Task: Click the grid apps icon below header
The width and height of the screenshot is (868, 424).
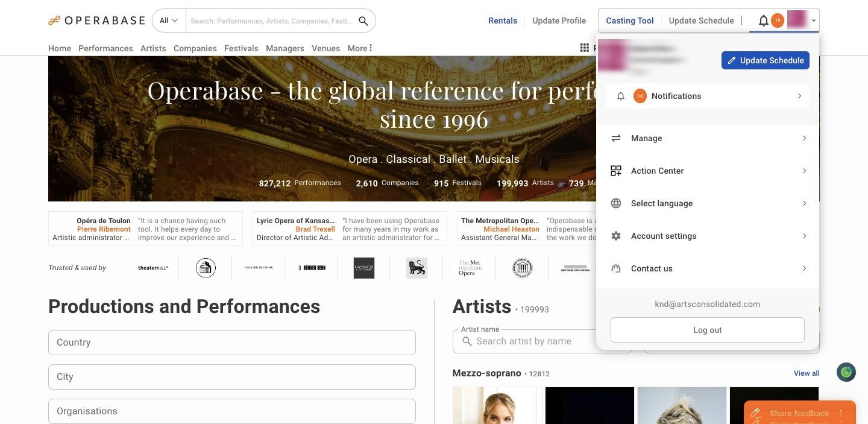Action: (584, 48)
